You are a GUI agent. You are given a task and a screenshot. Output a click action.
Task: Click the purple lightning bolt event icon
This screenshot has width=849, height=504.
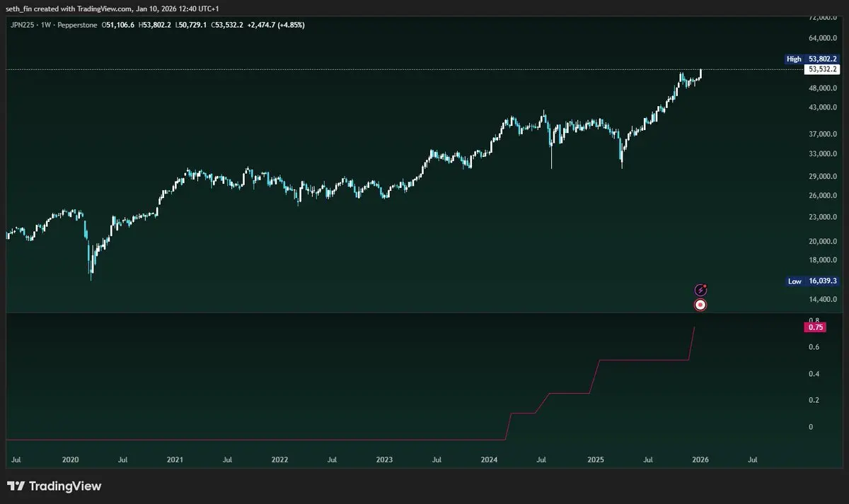(x=700, y=289)
